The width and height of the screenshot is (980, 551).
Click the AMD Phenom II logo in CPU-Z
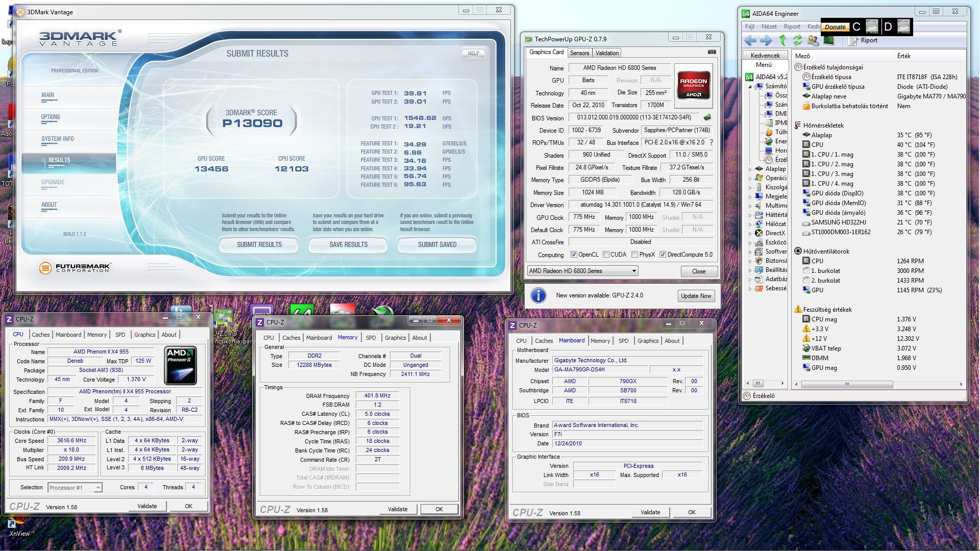181,365
